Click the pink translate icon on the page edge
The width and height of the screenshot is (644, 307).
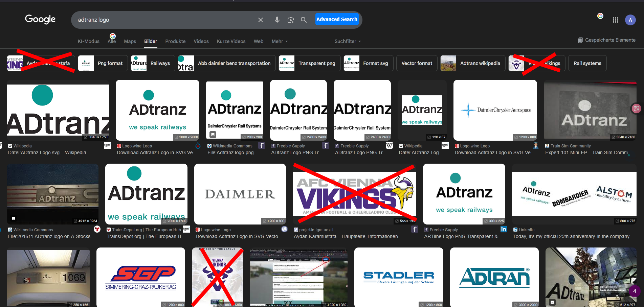(637, 109)
